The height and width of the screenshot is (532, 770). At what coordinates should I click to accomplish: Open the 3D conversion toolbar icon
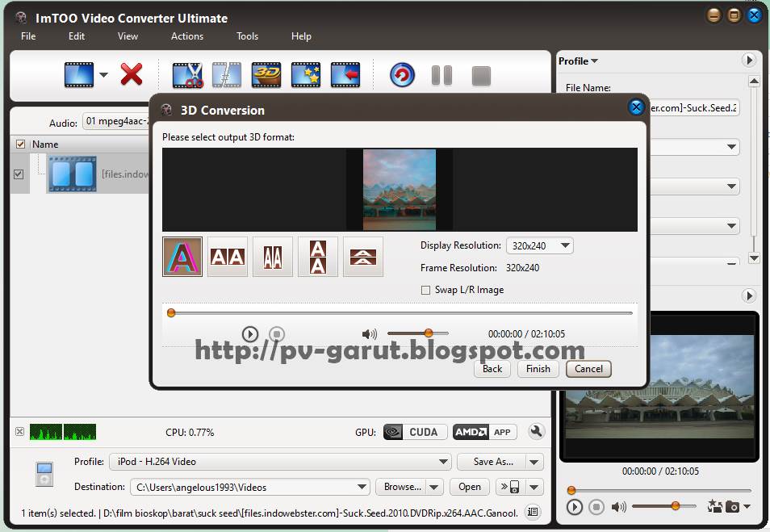tap(266, 75)
